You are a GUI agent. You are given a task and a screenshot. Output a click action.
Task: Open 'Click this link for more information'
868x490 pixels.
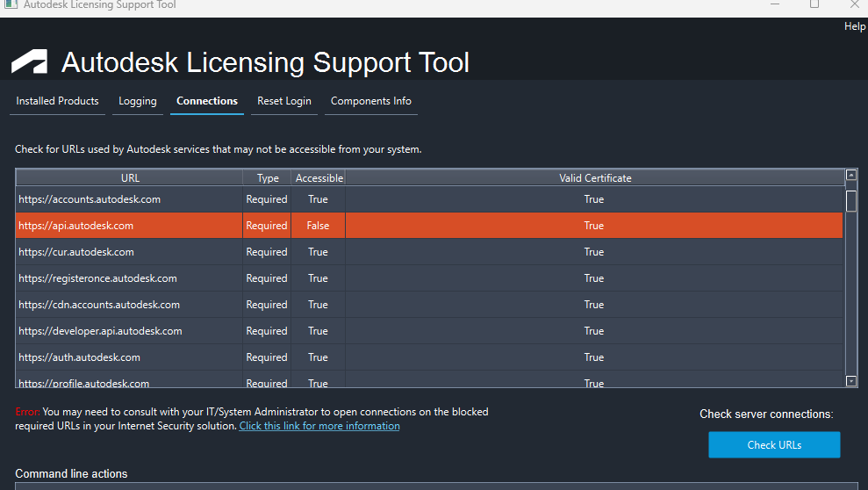click(x=319, y=426)
